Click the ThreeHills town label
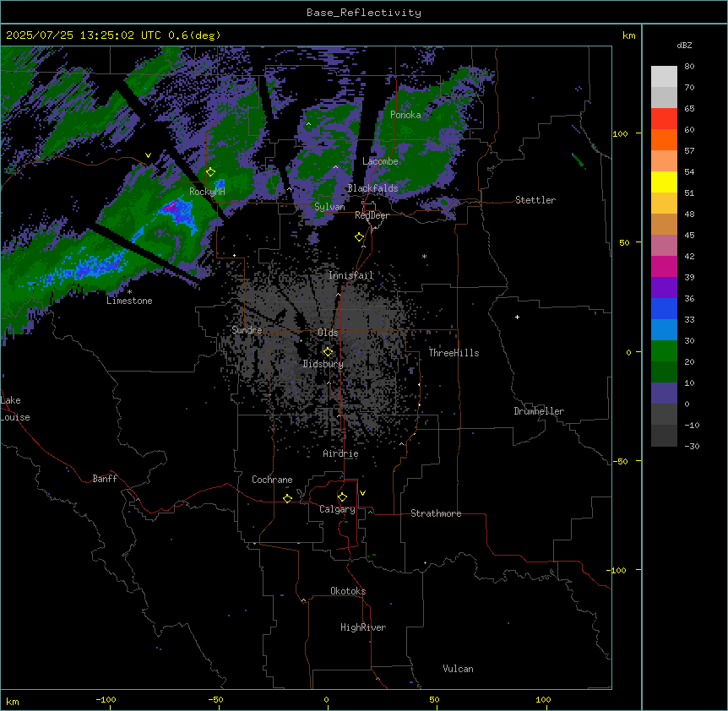The height and width of the screenshot is (711, 728). [x=454, y=353]
